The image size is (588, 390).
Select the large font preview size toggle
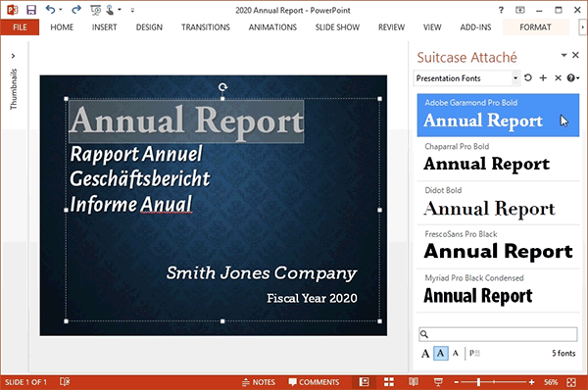[425, 353]
